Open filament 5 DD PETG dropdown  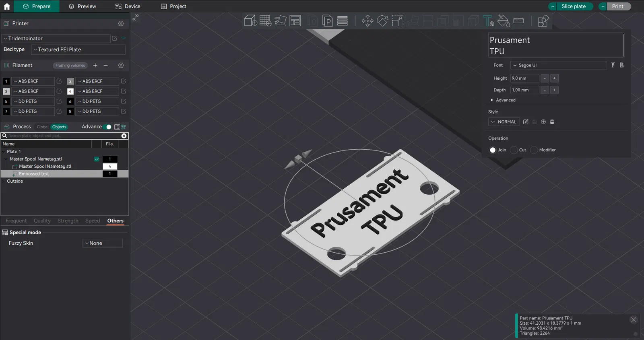[33, 101]
